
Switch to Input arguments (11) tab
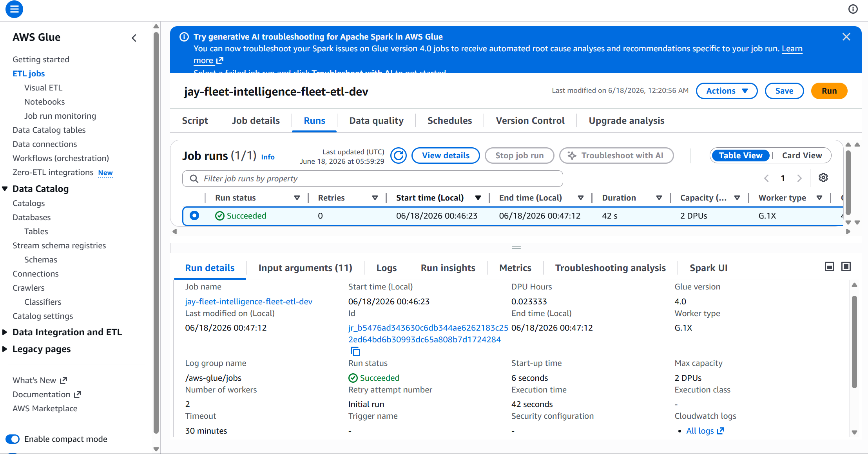[x=305, y=268]
